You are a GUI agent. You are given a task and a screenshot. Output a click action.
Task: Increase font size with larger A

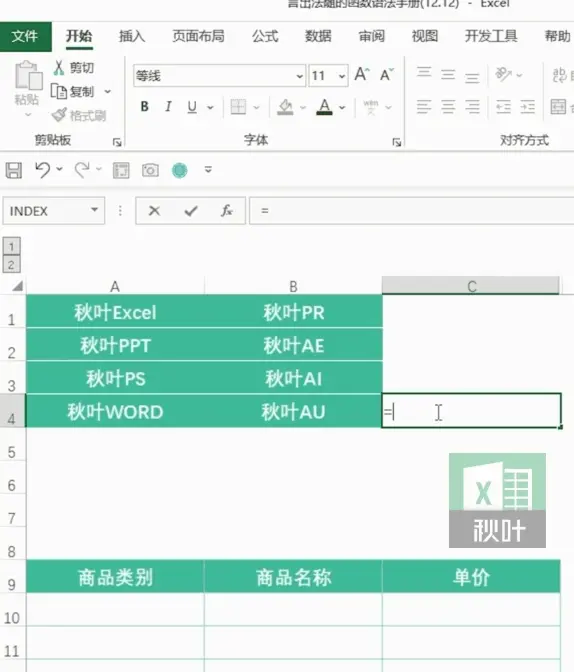[361, 75]
